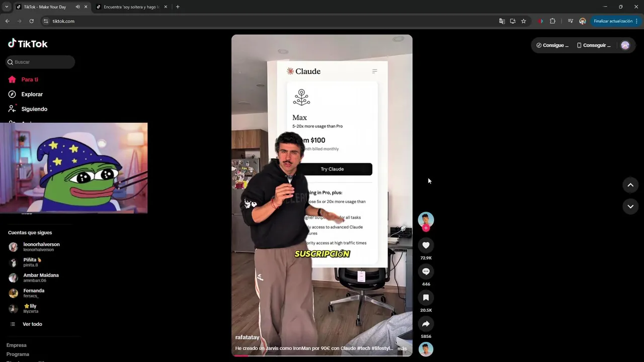Expand the Programa footer section
Image resolution: width=644 pixels, height=362 pixels.
coord(18,354)
